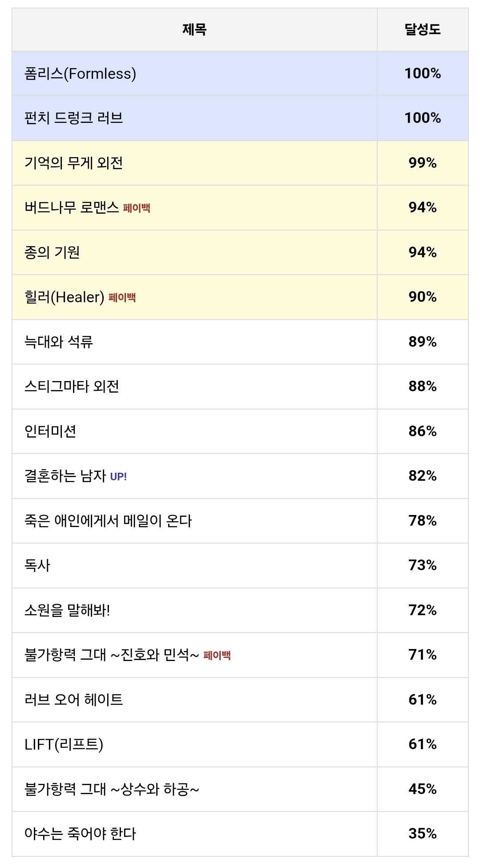Select the 늑대와 석류 title
Image resolution: width=480 pixels, height=868 pixels.
[58, 342]
